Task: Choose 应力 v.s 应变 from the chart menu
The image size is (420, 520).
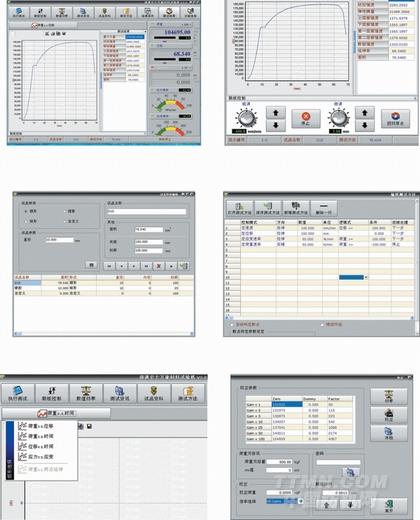Action: pyautogui.click(x=40, y=457)
